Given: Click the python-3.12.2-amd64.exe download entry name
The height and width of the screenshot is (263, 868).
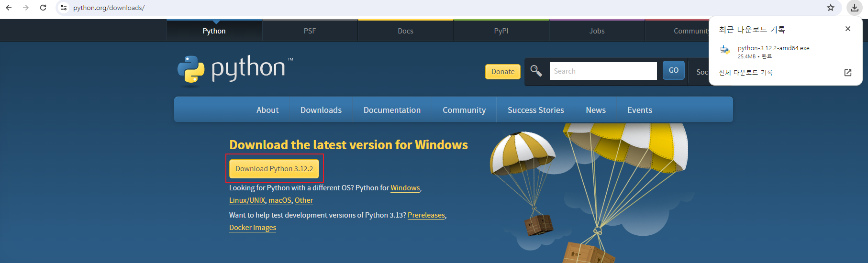Looking at the screenshot, I should (774, 48).
